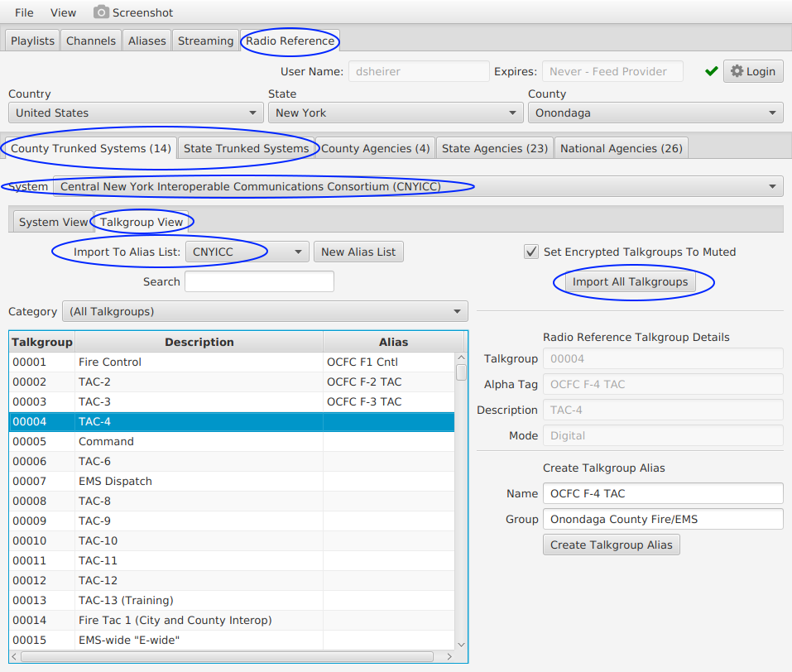The height and width of the screenshot is (672, 792).
Task: Open the View menu
Action: coord(63,12)
